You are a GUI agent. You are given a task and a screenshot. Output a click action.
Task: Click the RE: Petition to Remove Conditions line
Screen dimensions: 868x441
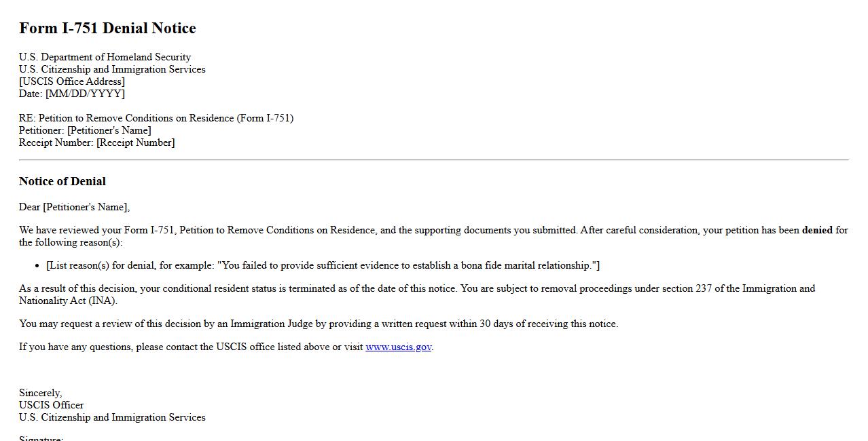pos(156,118)
